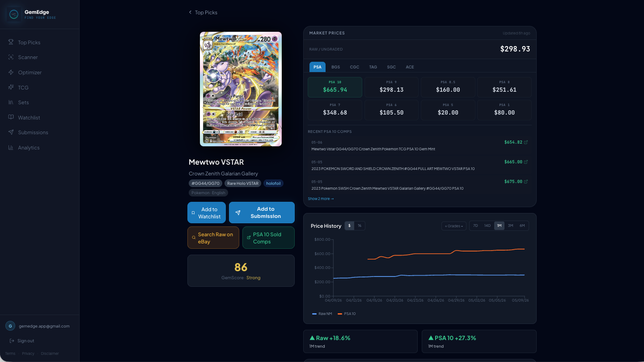Switch to the CGC grader tab

point(355,67)
